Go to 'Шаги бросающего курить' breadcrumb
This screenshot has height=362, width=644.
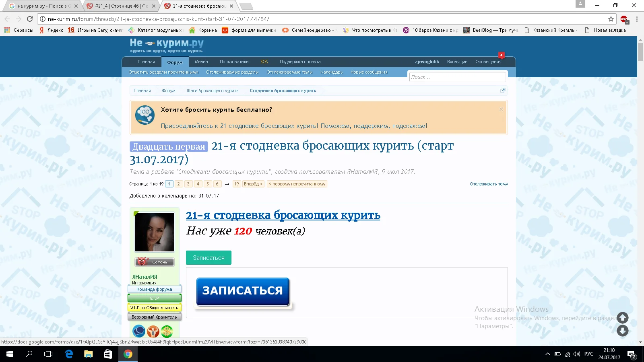click(x=213, y=90)
